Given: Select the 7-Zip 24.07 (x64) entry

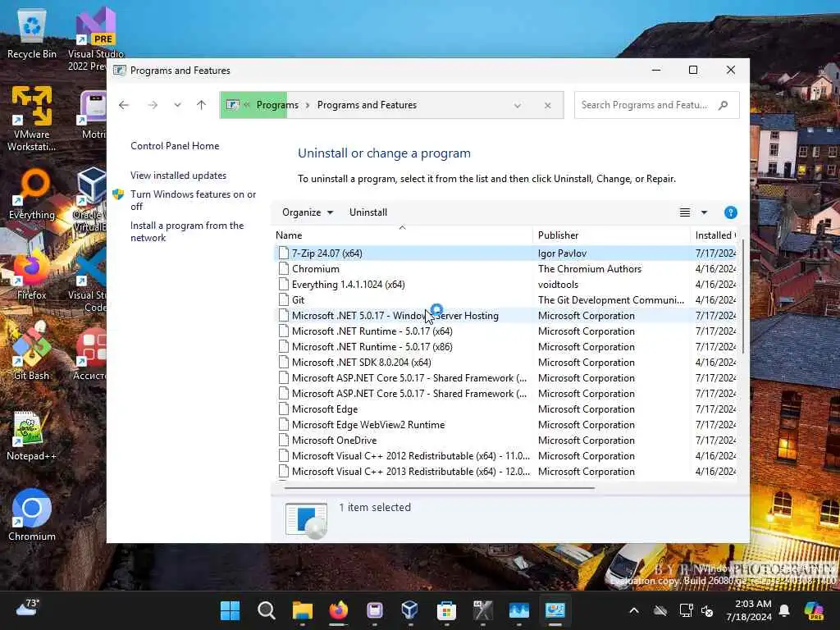Looking at the screenshot, I should pyautogui.click(x=505, y=253).
